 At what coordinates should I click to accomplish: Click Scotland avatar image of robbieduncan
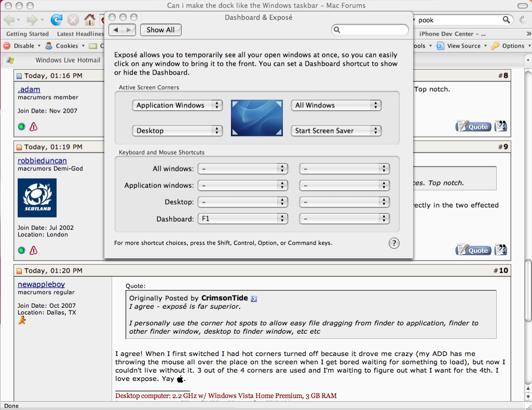pyautogui.click(x=37, y=198)
